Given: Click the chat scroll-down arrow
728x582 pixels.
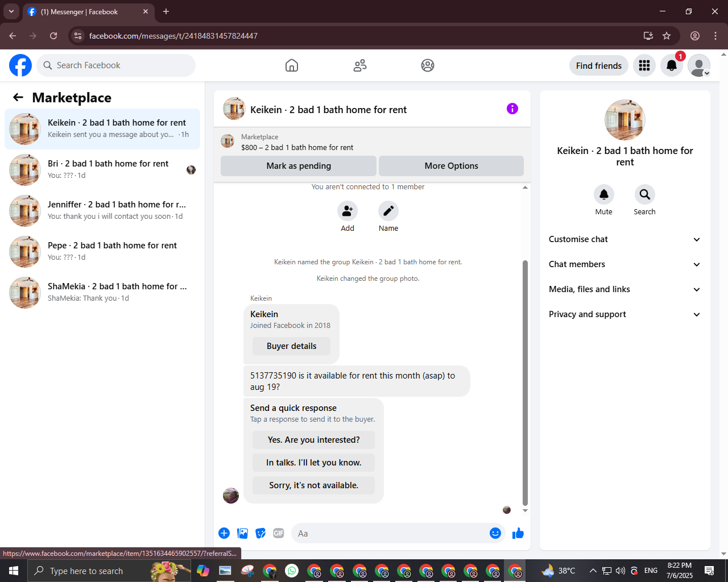Looking at the screenshot, I should coord(525,510).
